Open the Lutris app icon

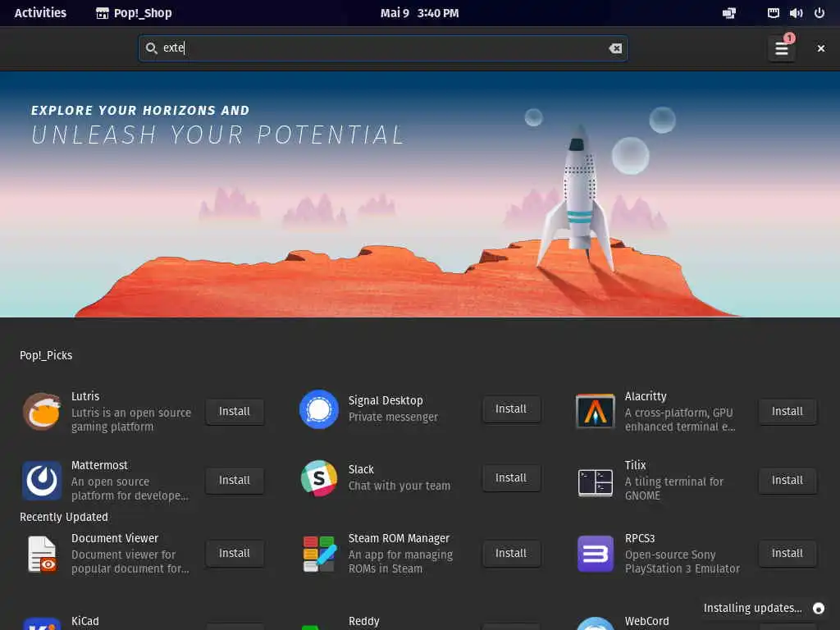pos(42,412)
